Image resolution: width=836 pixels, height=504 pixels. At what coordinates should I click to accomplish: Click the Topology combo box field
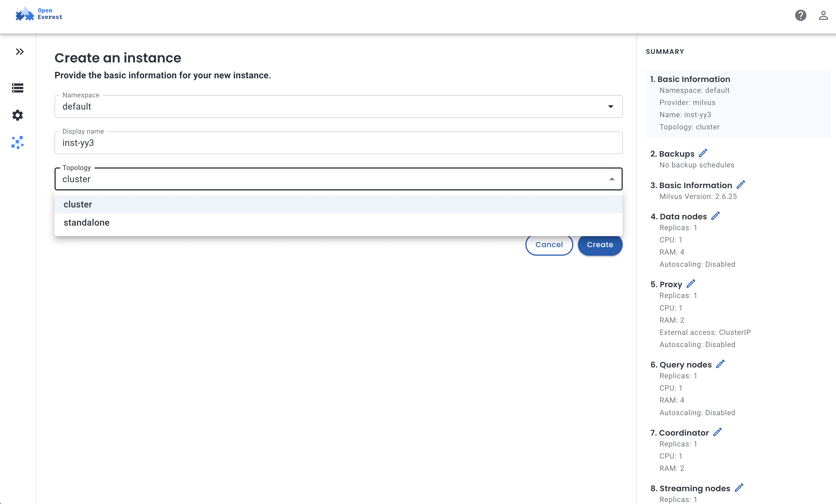click(x=338, y=179)
